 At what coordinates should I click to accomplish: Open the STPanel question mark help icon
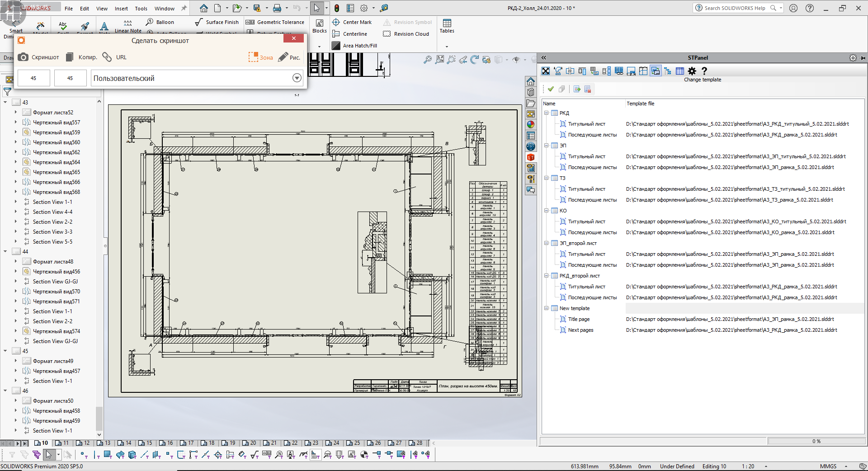(704, 71)
